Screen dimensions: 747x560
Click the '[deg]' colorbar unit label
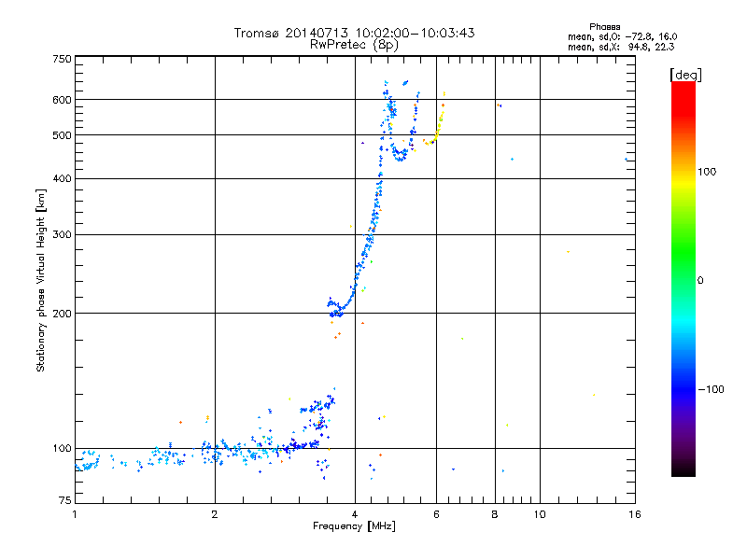coord(685,75)
